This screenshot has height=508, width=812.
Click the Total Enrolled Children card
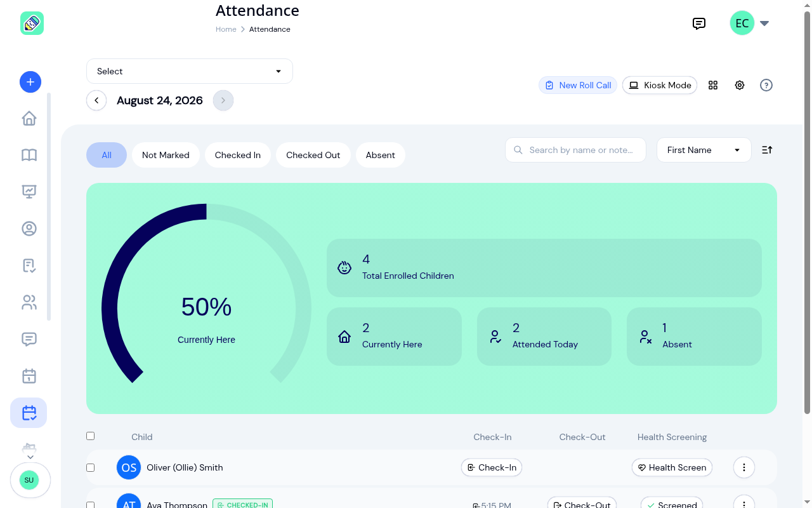click(x=544, y=268)
